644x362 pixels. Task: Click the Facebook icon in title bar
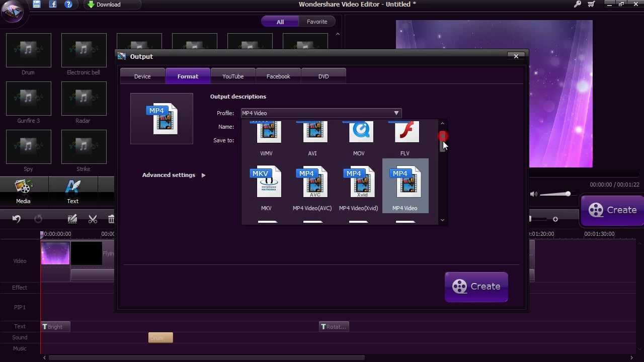53,5
